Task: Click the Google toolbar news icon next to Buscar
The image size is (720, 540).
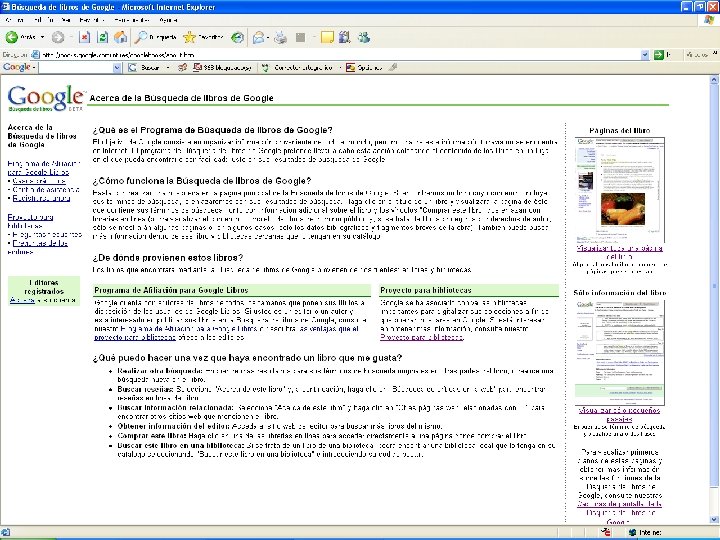Action: click(182, 68)
